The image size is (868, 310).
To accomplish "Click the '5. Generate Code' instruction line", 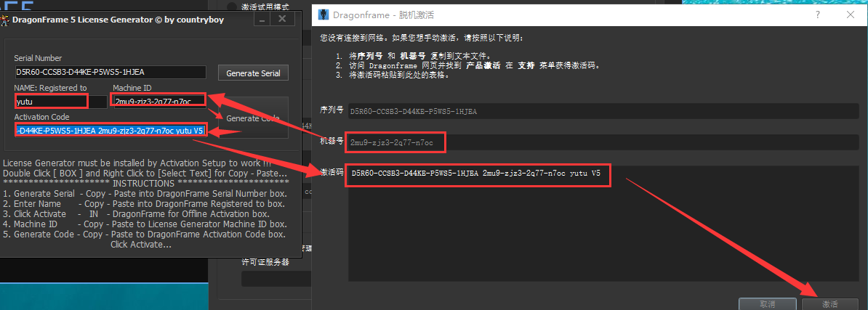I will click(x=145, y=234).
